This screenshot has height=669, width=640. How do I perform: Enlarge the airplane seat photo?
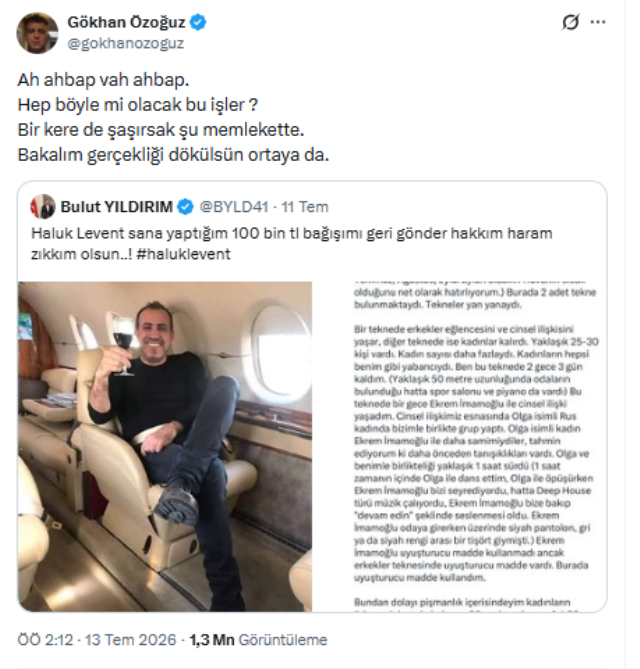tap(165, 446)
